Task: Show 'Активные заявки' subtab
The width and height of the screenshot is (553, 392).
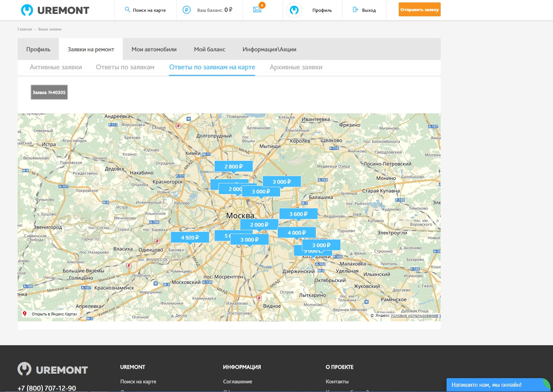Action: pos(56,67)
